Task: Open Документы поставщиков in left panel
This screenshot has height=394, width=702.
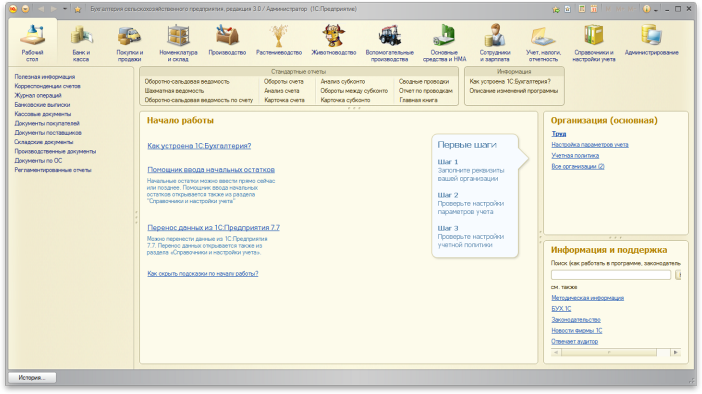Action: (48, 133)
